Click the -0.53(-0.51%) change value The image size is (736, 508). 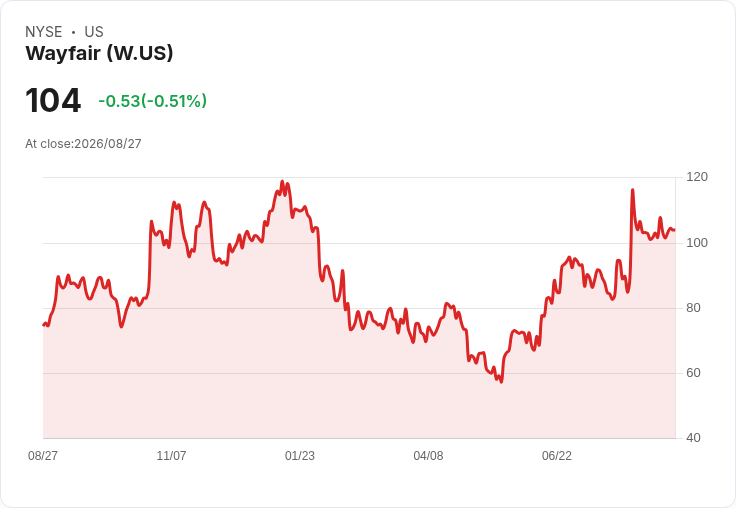click(x=153, y=101)
